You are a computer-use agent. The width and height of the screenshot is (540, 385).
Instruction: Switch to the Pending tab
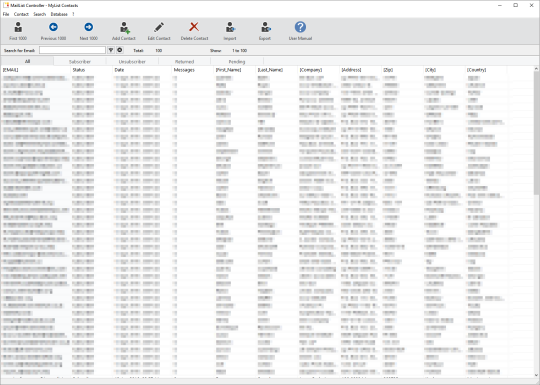tap(237, 62)
